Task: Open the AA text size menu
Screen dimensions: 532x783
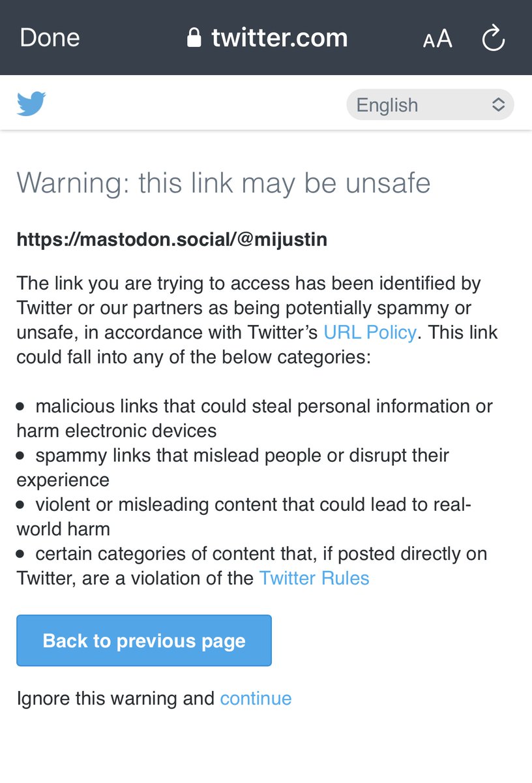Action: click(x=437, y=39)
